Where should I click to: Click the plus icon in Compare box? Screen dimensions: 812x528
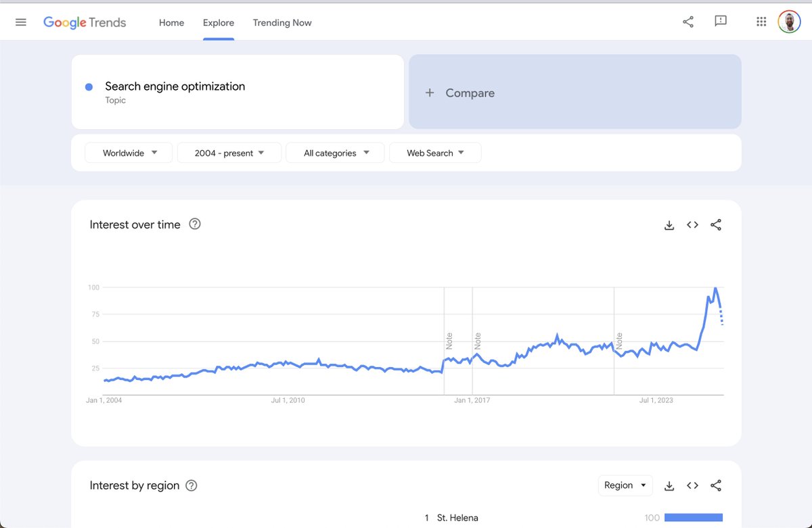[x=430, y=93]
